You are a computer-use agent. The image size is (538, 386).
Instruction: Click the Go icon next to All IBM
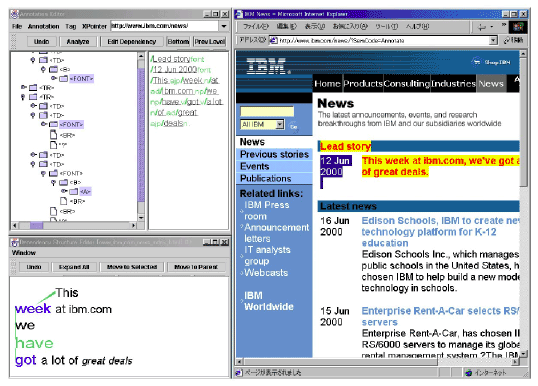(x=293, y=126)
